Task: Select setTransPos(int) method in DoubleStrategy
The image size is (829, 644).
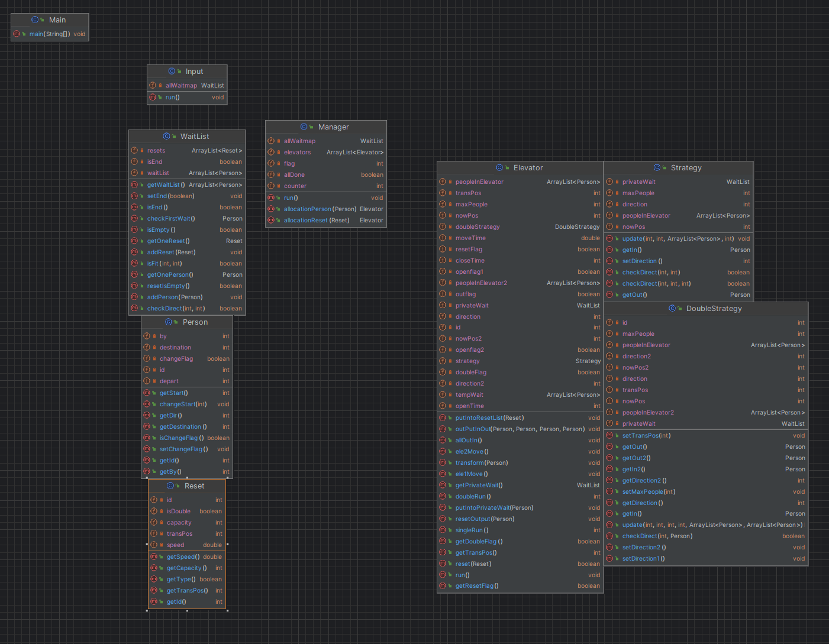Action: [706, 435]
